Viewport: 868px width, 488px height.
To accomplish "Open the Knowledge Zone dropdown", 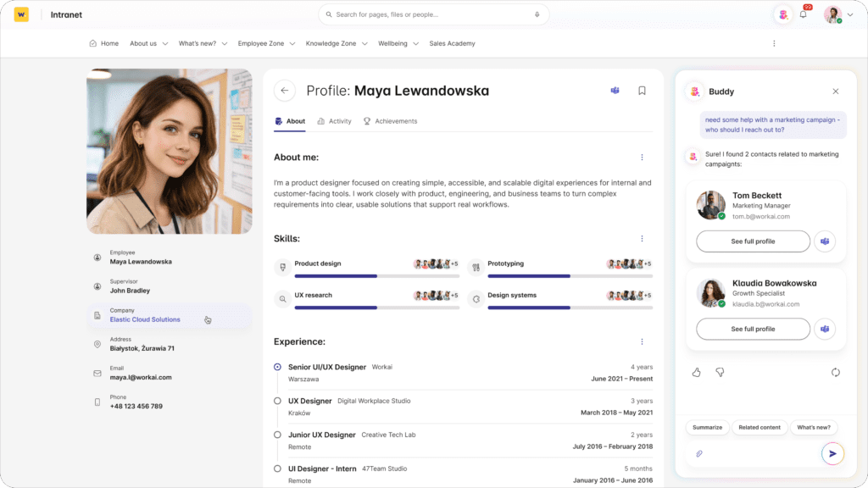I will (x=337, y=43).
